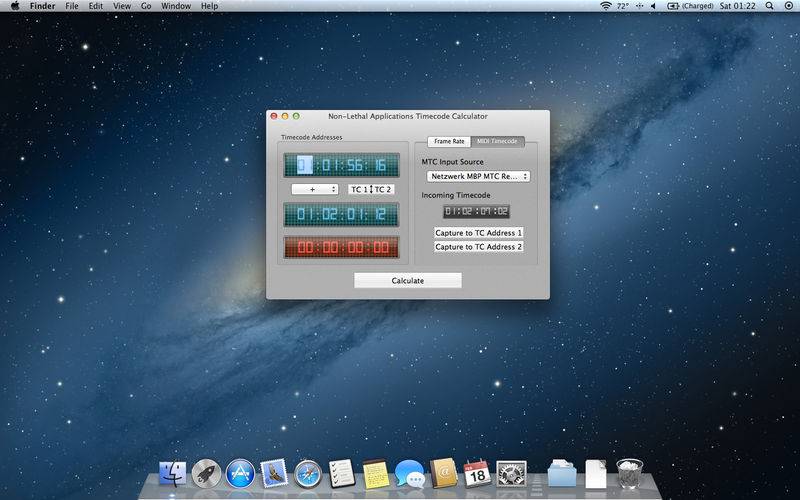Launch Launchpad rocket icon in Dock
The height and width of the screenshot is (500, 800).
pos(206,473)
